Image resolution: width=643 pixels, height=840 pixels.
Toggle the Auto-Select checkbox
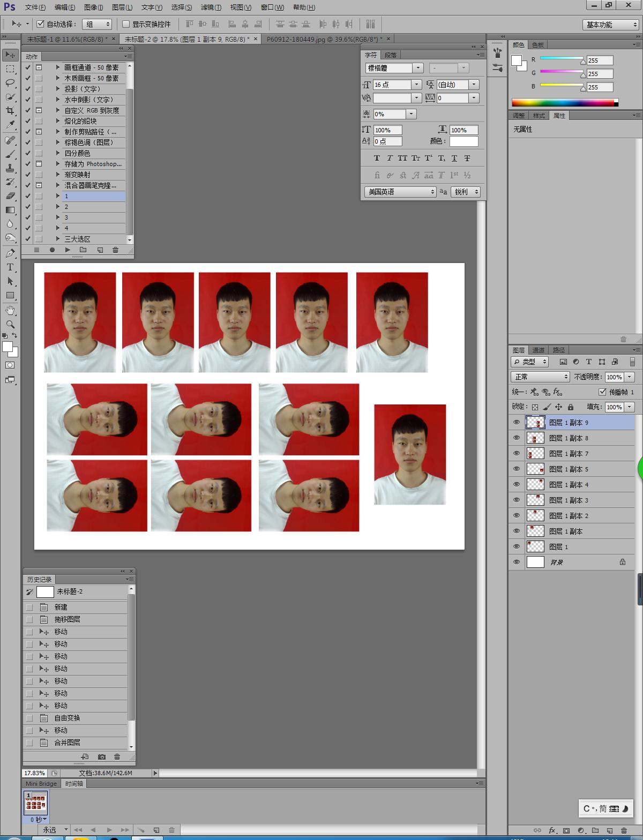pos(40,24)
